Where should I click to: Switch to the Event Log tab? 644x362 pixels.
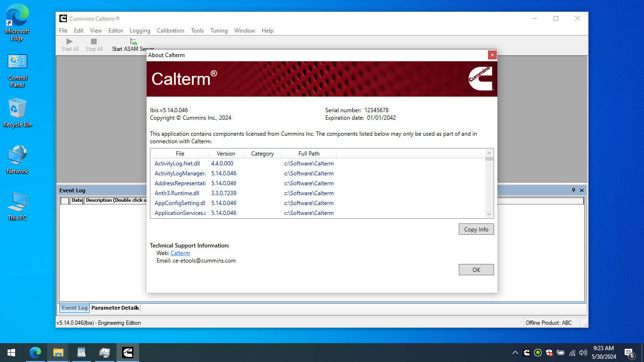click(74, 308)
